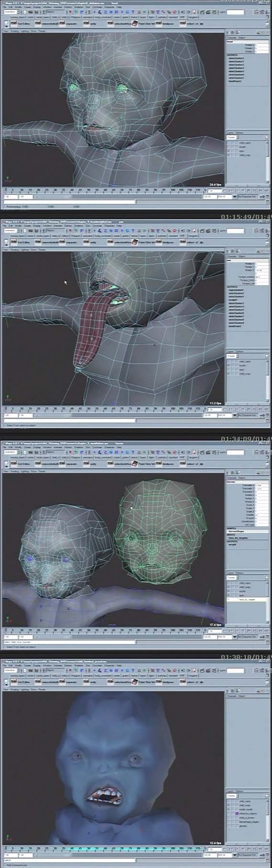Open Animation mode dropdown in blue face screenshot

[x=12, y=670]
